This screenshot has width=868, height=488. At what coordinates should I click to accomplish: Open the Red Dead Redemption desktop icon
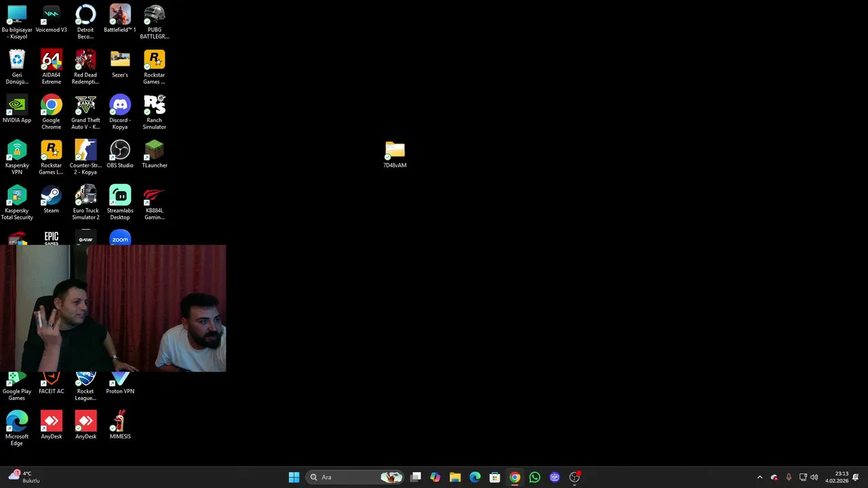(x=85, y=66)
